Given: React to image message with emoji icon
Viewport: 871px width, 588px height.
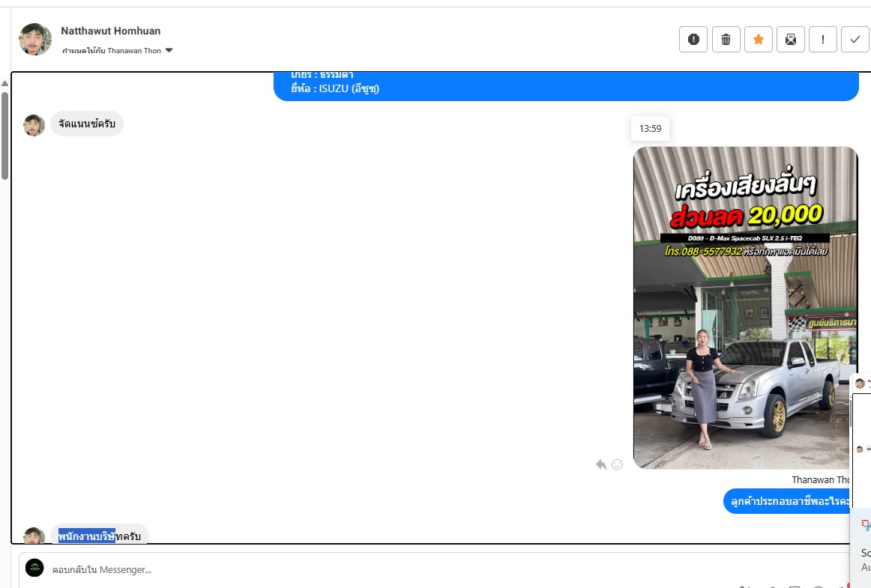Looking at the screenshot, I should pos(617,464).
